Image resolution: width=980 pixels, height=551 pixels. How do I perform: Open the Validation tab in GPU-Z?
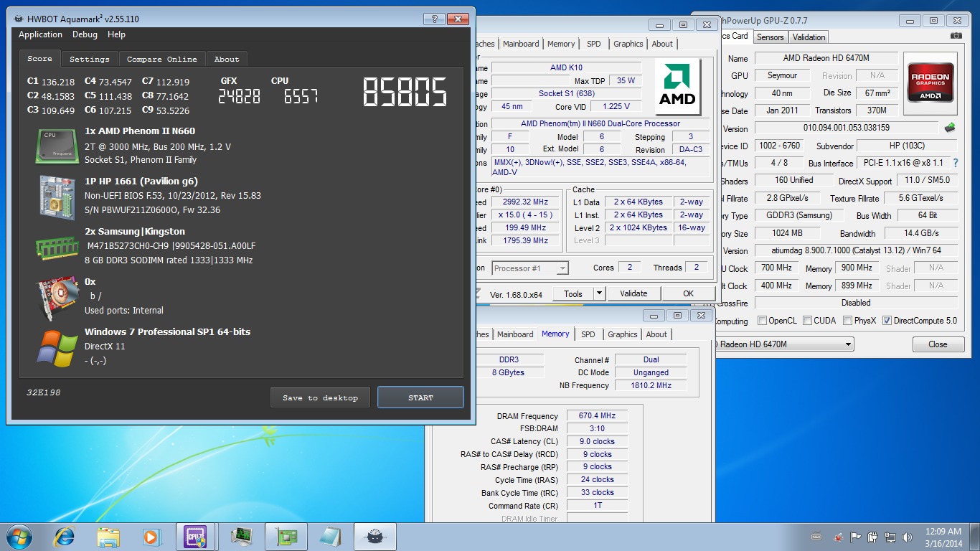pyautogui.click(x=809, y=37)
